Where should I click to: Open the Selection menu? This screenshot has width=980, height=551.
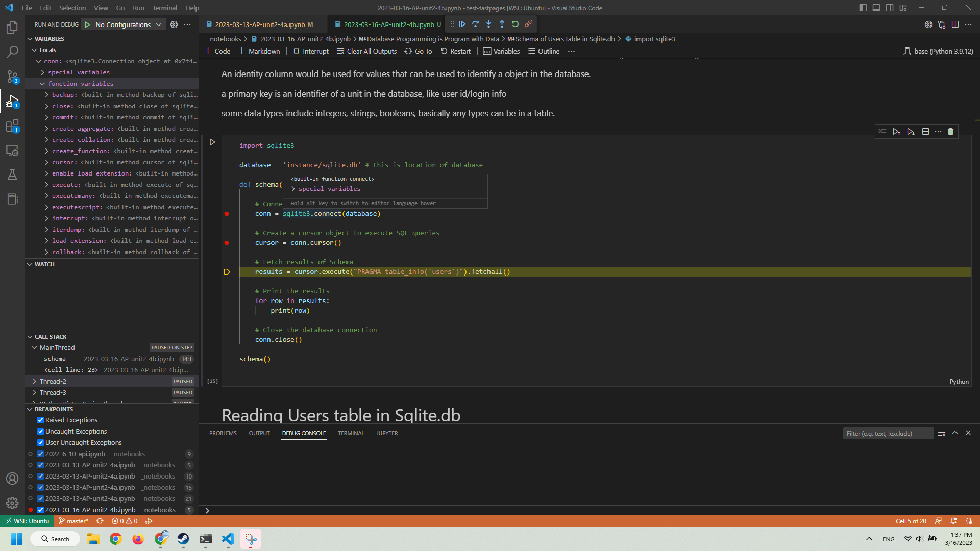click(x=72, y=8)
